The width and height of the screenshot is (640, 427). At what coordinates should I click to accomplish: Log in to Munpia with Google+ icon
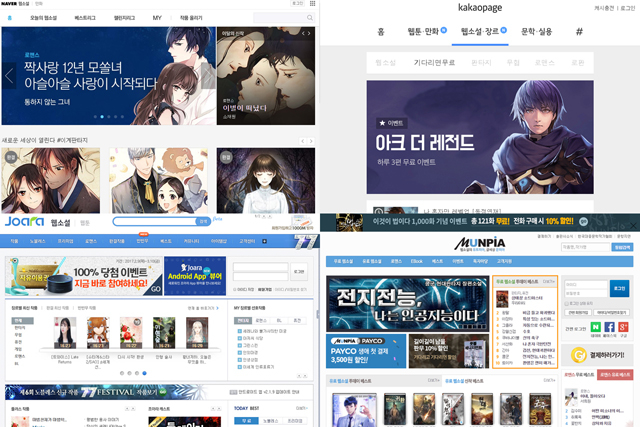[623, 327]
